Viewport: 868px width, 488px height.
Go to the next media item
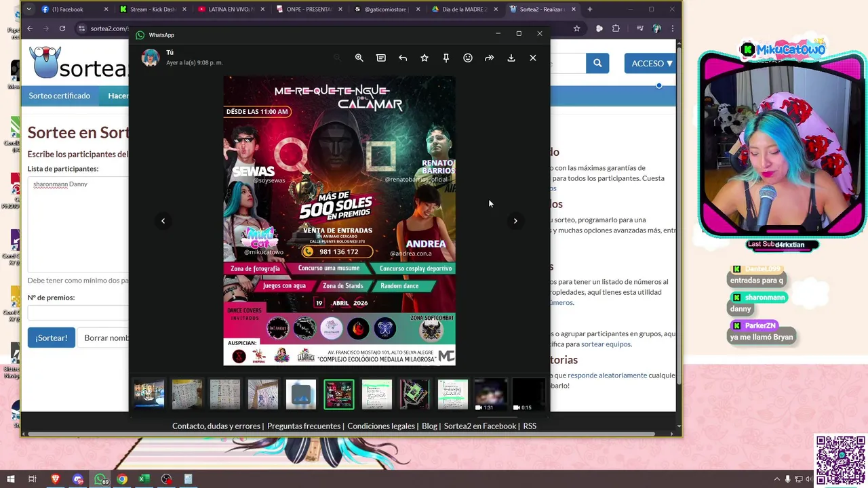coord(515,221)
